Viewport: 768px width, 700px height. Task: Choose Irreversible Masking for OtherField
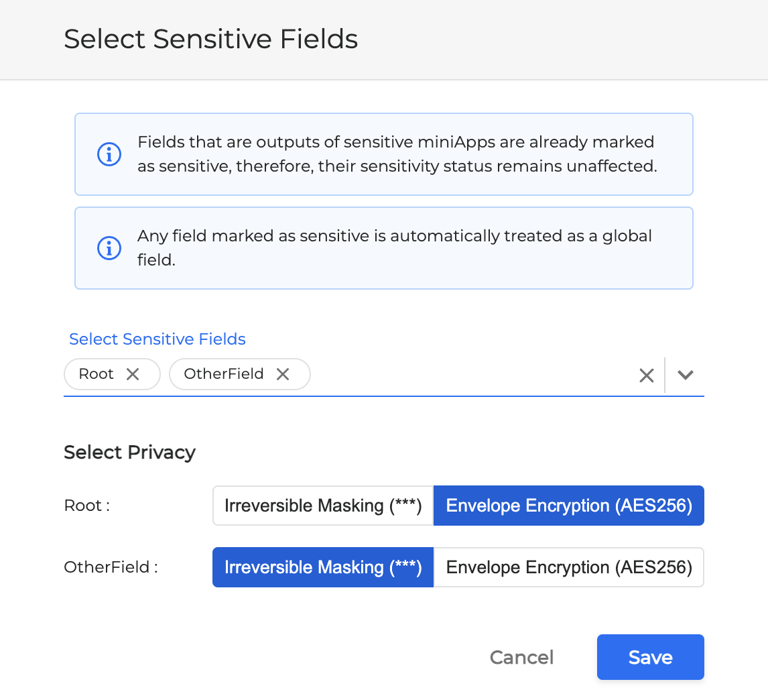point(322,567)
